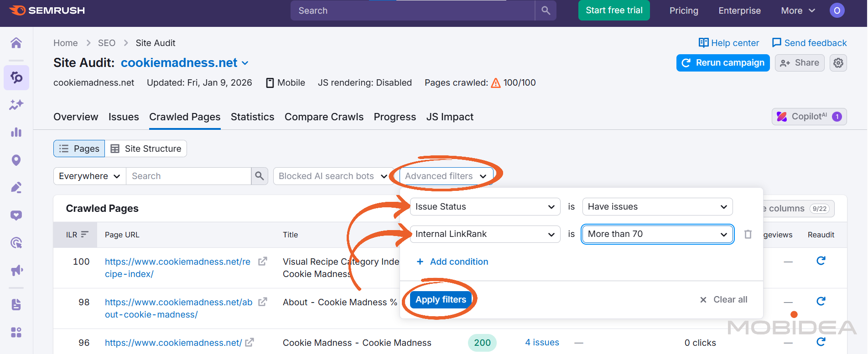
Task: Click the 200 status code badge
Action: click(x=482, y=343)
